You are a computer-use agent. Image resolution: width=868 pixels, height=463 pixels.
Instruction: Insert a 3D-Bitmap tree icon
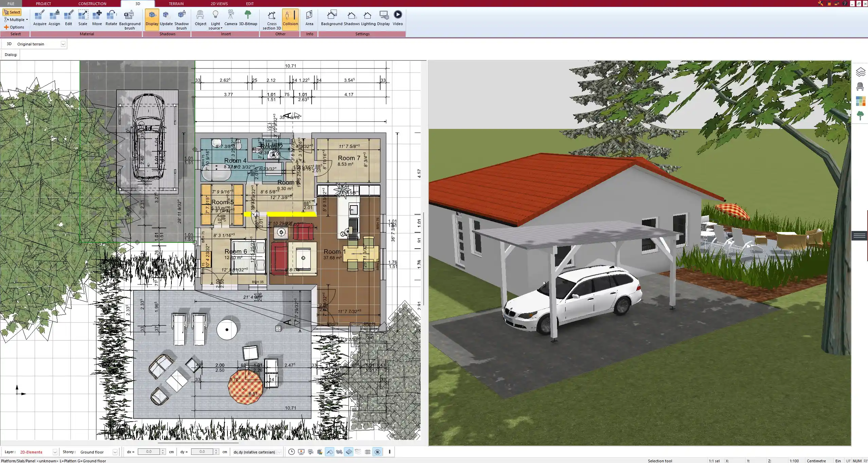(x=248, y=18)
